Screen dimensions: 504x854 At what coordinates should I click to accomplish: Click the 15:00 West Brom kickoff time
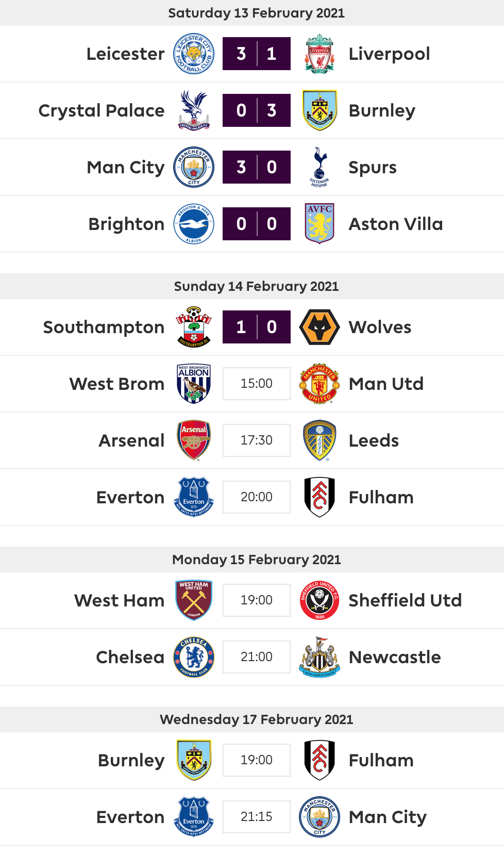257,384
